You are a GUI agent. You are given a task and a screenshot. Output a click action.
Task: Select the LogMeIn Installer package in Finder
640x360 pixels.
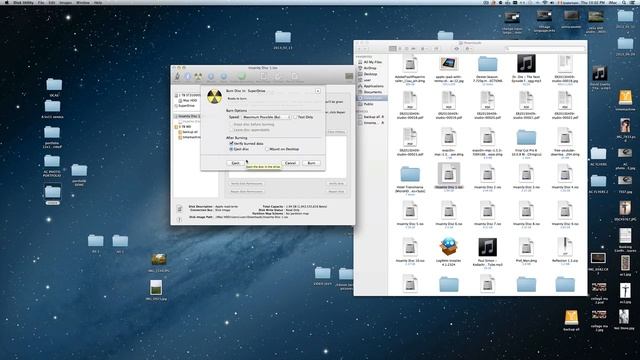pos(449,250)
